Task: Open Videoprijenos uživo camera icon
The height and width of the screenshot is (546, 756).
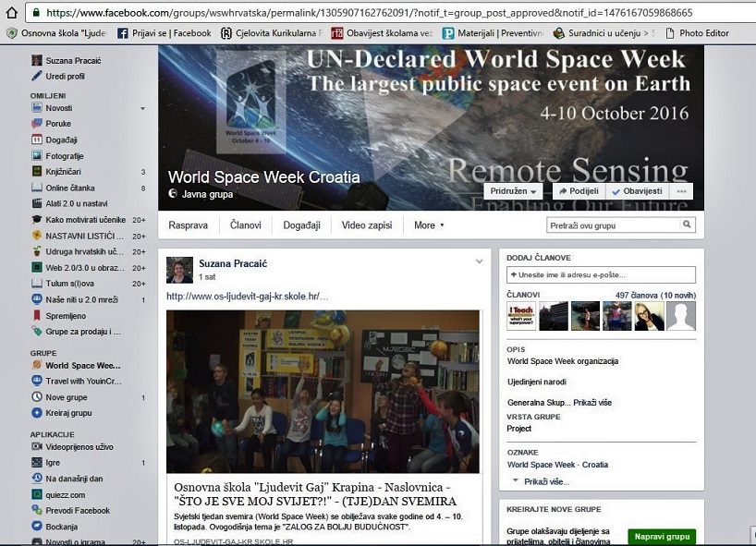Action: [37, 447]
